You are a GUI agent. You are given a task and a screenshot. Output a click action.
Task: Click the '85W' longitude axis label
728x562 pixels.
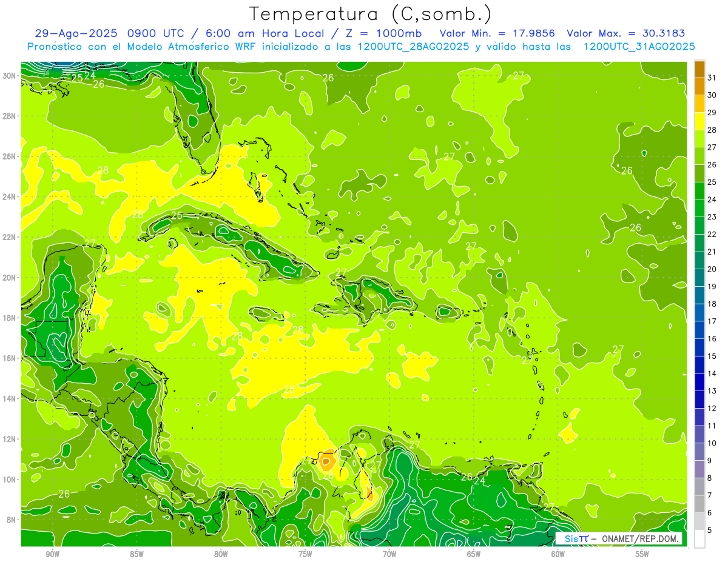136,554
